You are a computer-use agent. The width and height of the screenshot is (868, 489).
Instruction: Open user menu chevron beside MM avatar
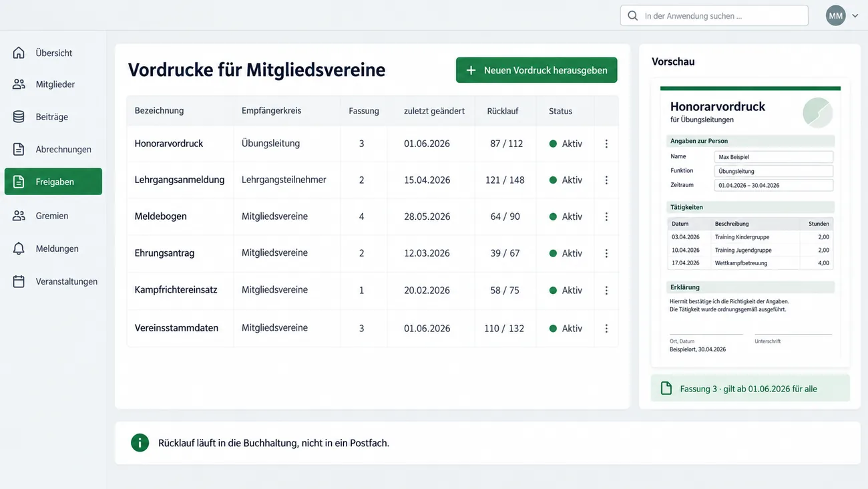coord(855,16)
